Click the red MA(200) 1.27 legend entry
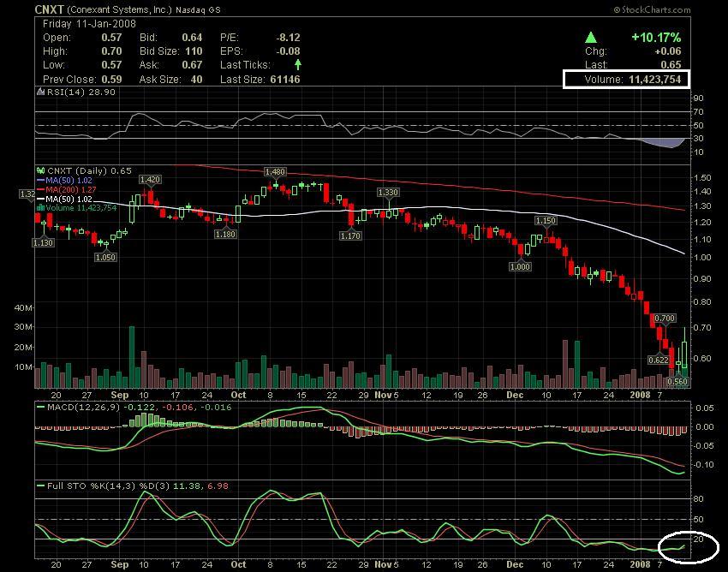728x572 pixels. coord(67,190)
